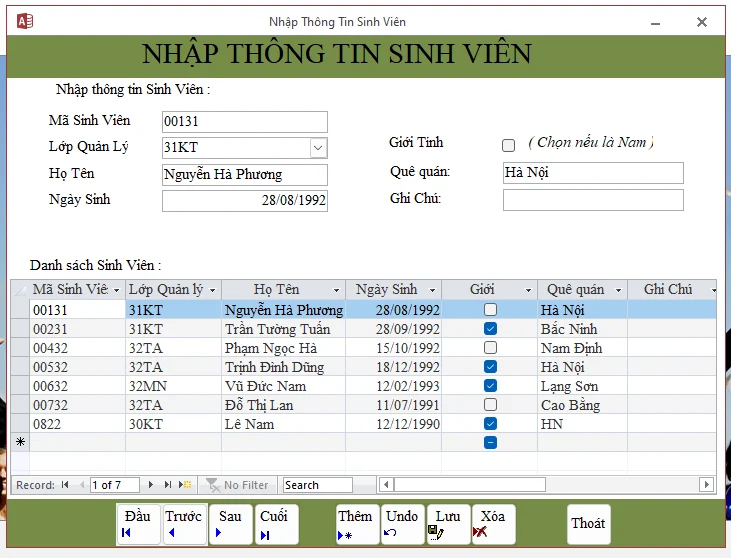Click the Search box in record navigator
The image size is (731, 558).
coord(327,485)
